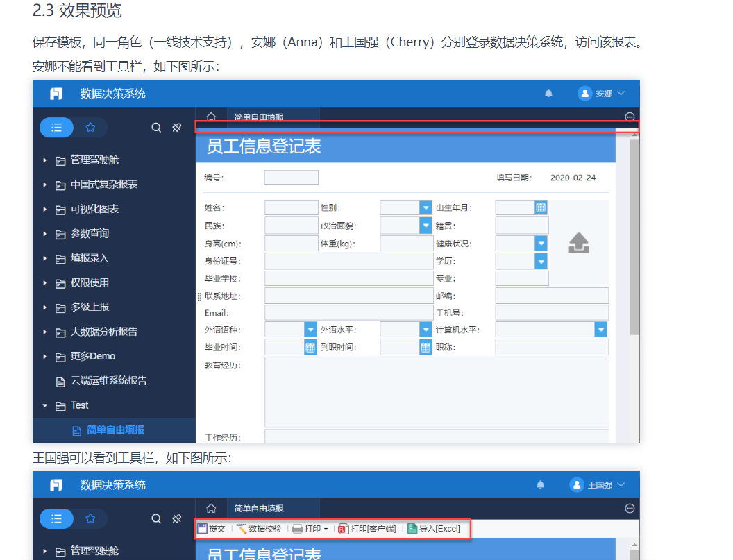The image size is (733, 560).
Task: Click the pin icon in 王国强's sidebar
Action: [x=177, y=518]
